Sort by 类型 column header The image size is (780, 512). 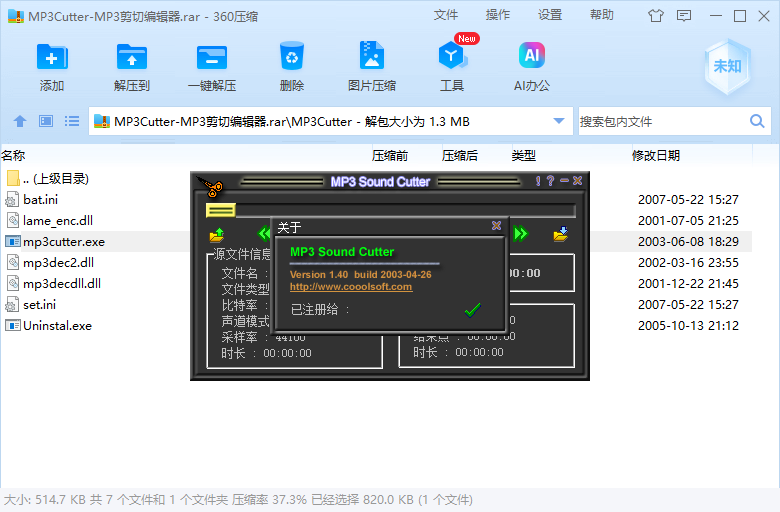click(524, 156)
